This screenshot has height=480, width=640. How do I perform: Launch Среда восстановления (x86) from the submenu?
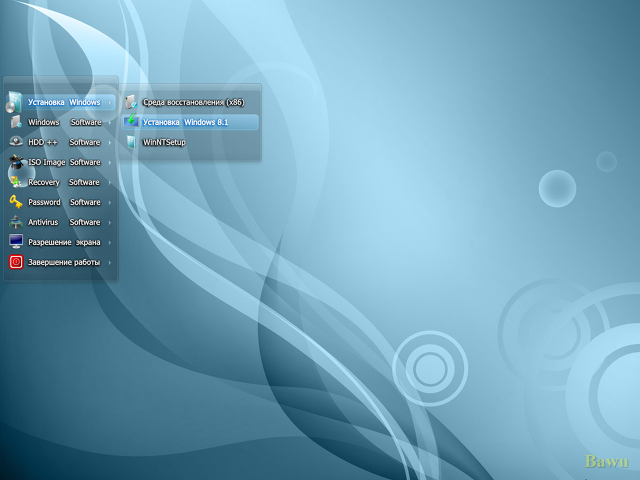(190, 102)
